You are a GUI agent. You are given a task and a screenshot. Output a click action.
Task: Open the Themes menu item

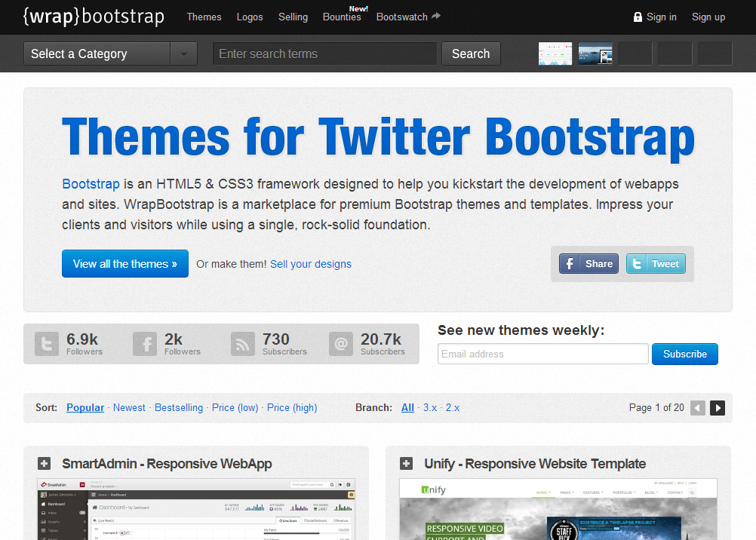pyautogui.click(x=204, y=17)
